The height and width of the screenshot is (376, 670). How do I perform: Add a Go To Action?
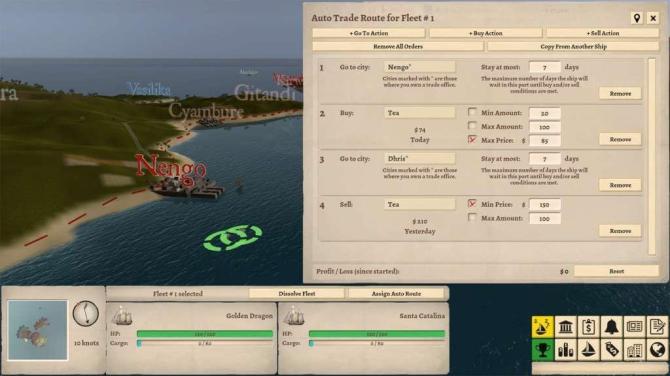coord(369,33)
